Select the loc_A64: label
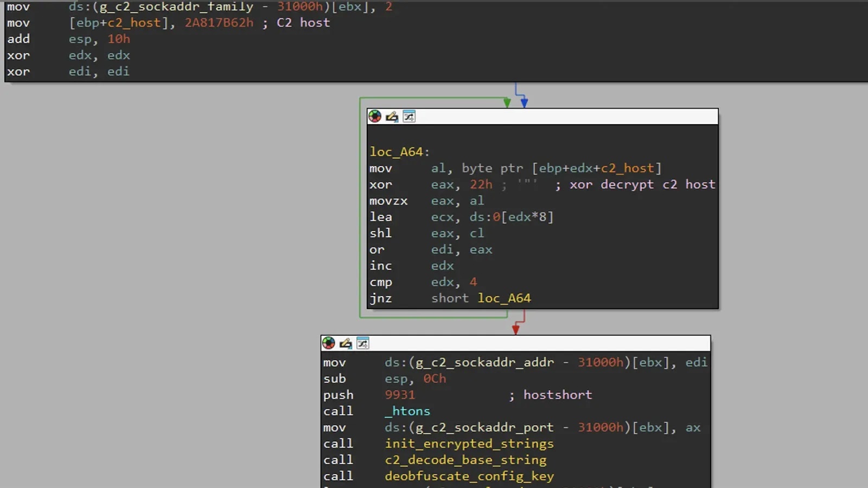 pos(400,152)
